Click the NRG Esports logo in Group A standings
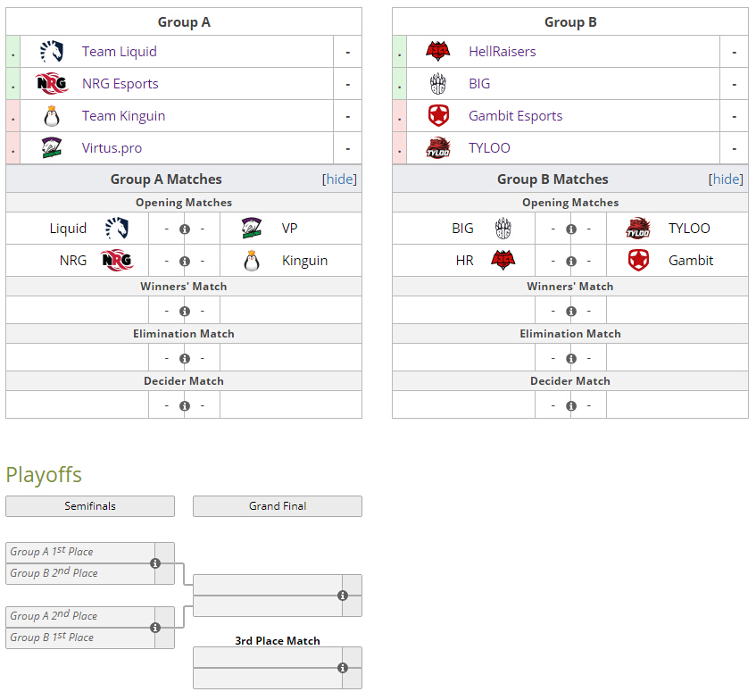 (x=52, y=83)
